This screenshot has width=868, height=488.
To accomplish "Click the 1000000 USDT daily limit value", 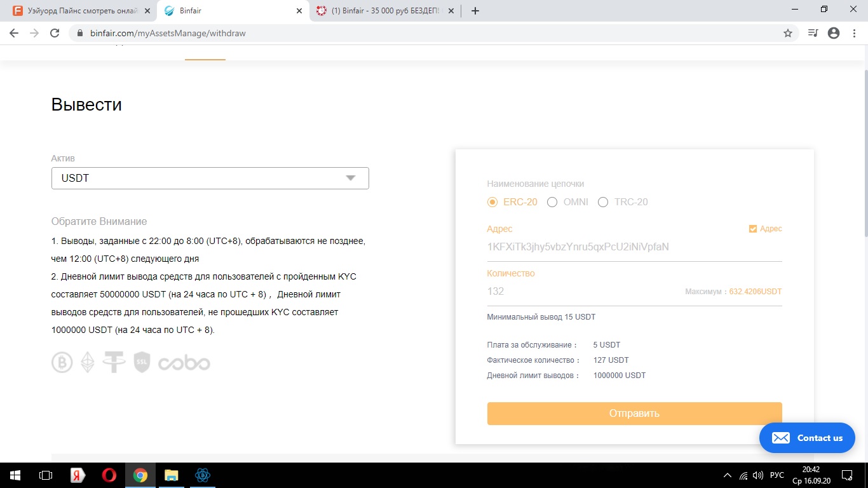I will [620, 376].
